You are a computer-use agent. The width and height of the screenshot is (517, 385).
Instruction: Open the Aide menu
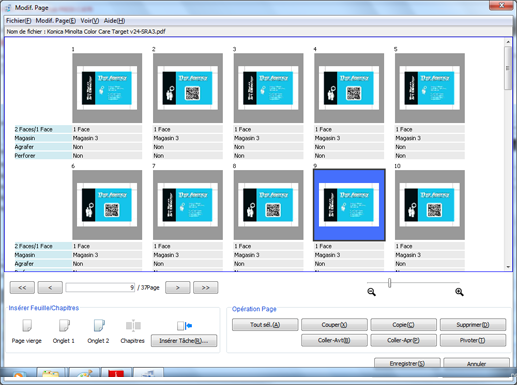pos(114,21)
